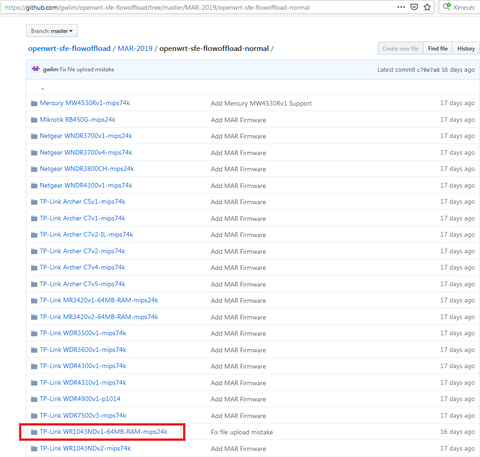Image resolution: width=480 pixels, height=457 pixels.
Task: Click folder icon beside Netgear WNDR3700v4-mips74k
Action: click(x=34, y=153)
